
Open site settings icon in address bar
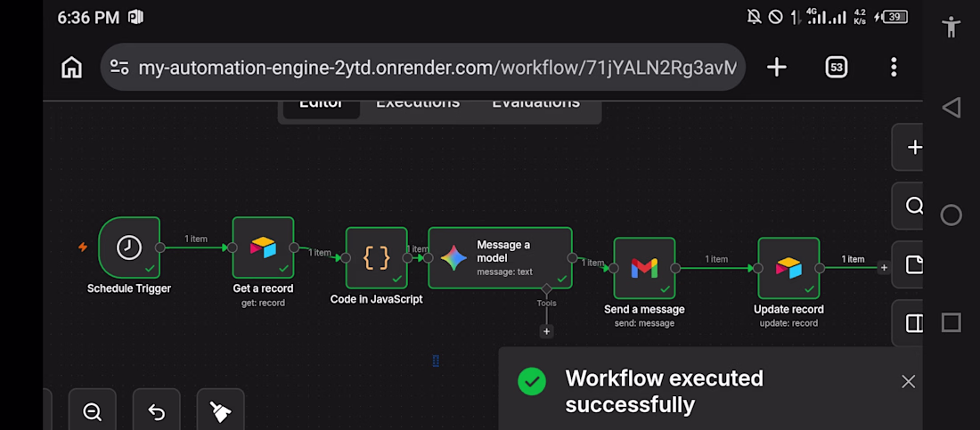(x=118, y=67)
